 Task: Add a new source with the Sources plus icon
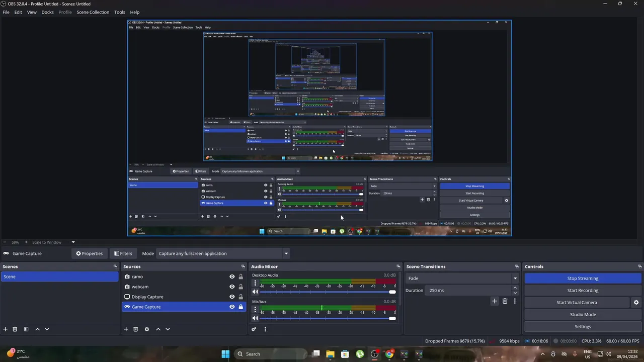126,329
